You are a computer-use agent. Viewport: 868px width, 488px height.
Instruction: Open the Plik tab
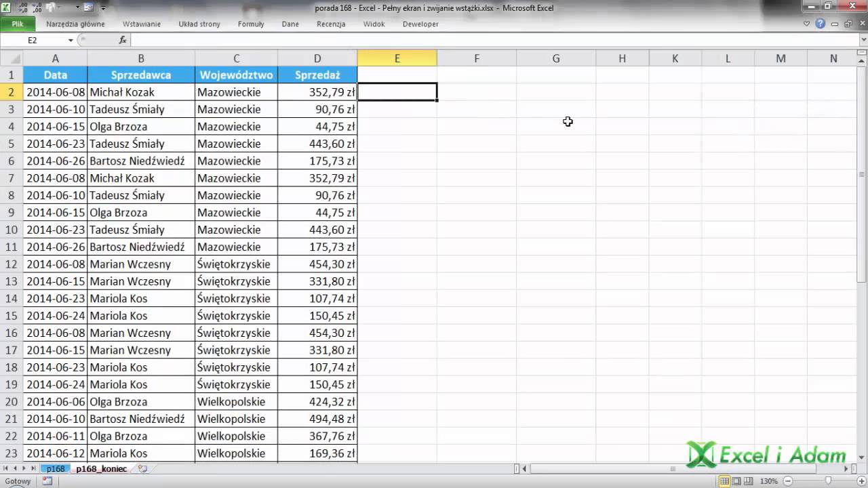tap(18, 24)
